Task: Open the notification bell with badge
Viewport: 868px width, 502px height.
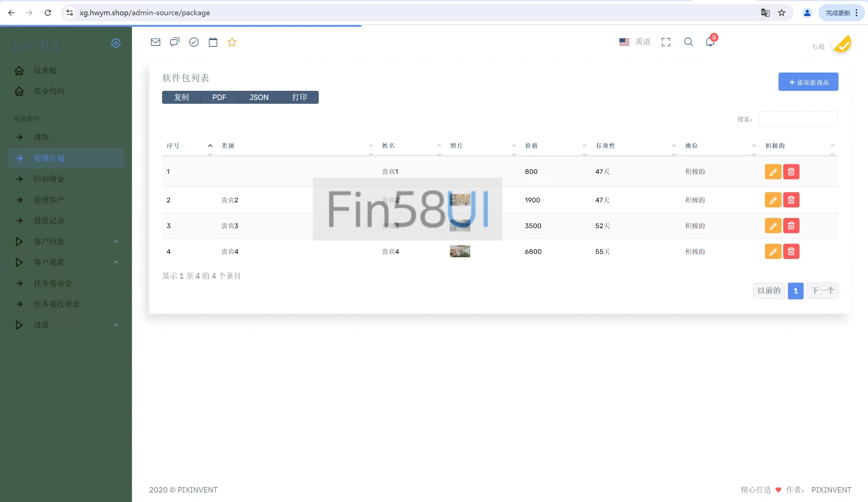Action: pyautogui.click(x=710, y=42)
